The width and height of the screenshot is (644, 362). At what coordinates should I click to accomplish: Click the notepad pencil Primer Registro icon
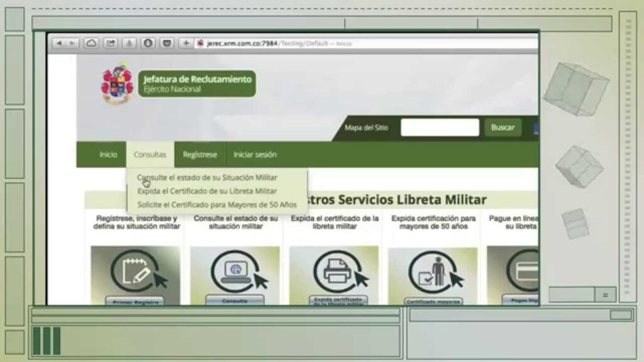click(135, 271)
